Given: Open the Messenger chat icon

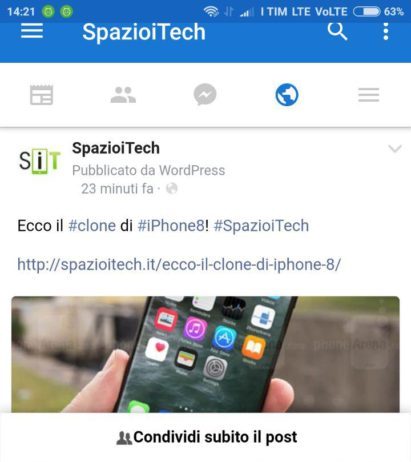Looking at the screenshot, I should click(x=205, y=94).
